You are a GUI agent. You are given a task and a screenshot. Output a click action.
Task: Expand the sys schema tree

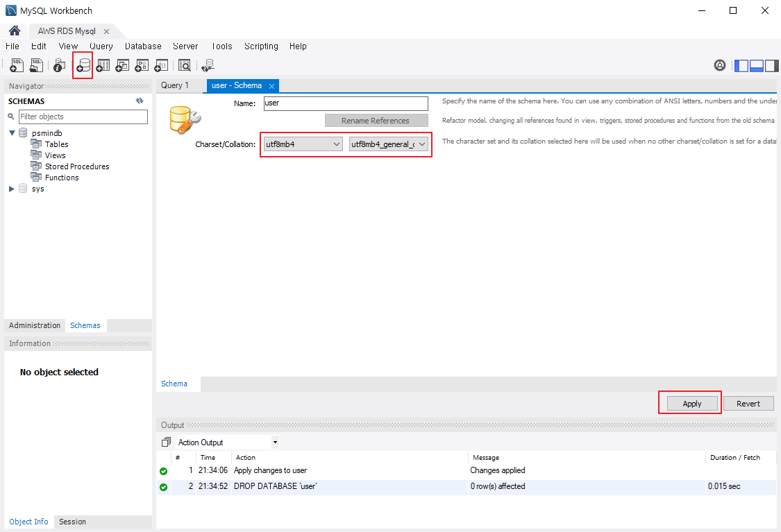pos(12,189)
